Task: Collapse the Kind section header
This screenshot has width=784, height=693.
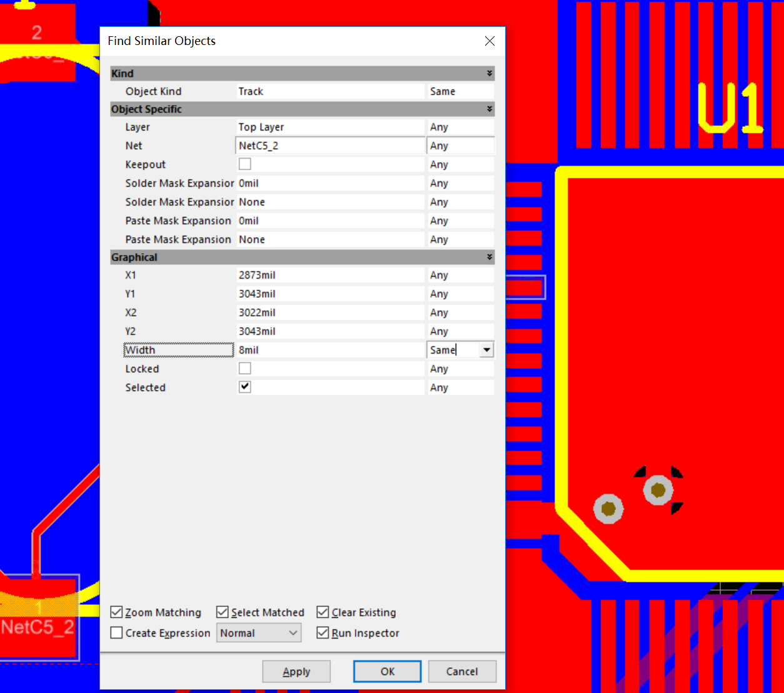Action: (x=490, y=74)
